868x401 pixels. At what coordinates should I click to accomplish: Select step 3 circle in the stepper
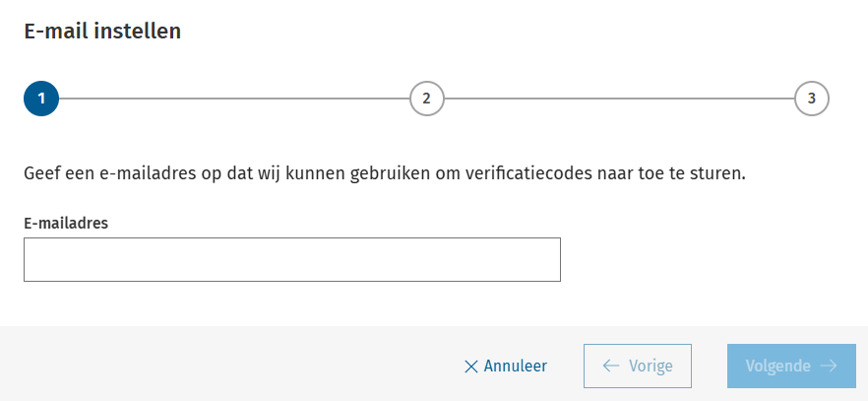[x=812, y=99]
